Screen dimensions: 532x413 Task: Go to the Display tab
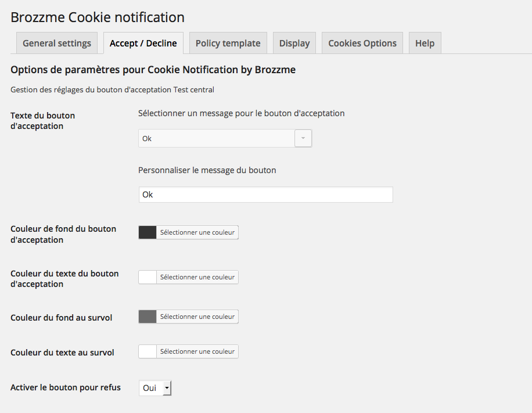pyautogui.click(x=294, y=44)
